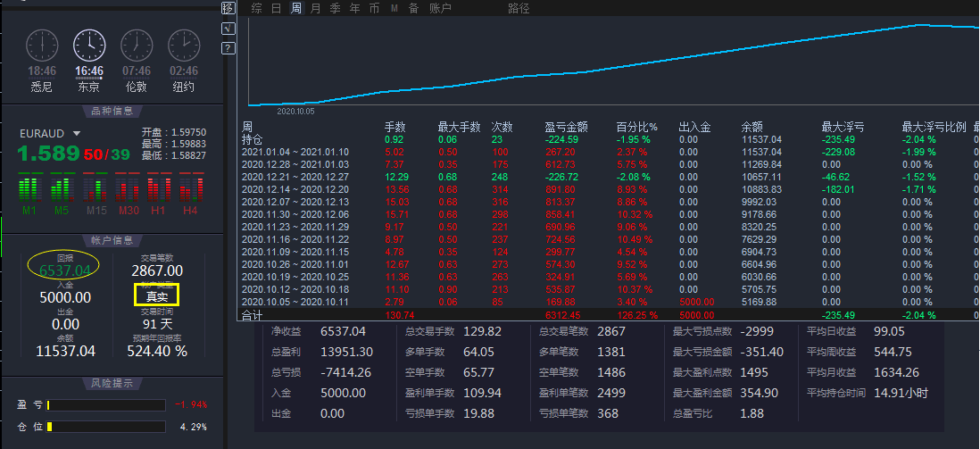Select the 2020.11.09 ~ 2020.11.15 week row
The width and height of the screenshot is (980, 449).
coord(610,252)
